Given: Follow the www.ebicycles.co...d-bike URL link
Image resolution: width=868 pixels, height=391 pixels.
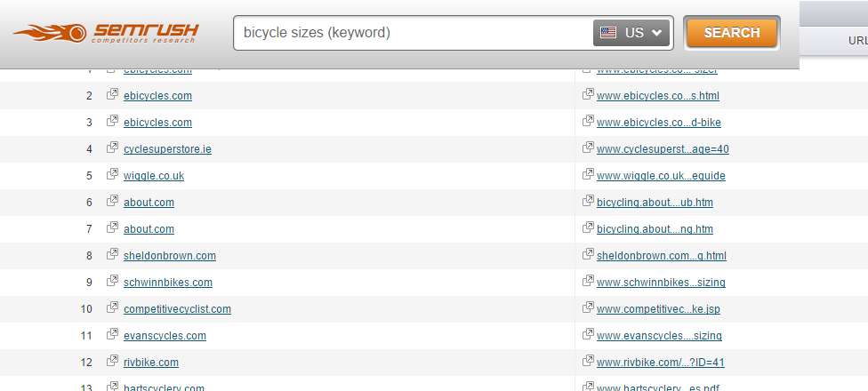Looking at the screenshot, I should pyautogui.click(x=659, y=123).
